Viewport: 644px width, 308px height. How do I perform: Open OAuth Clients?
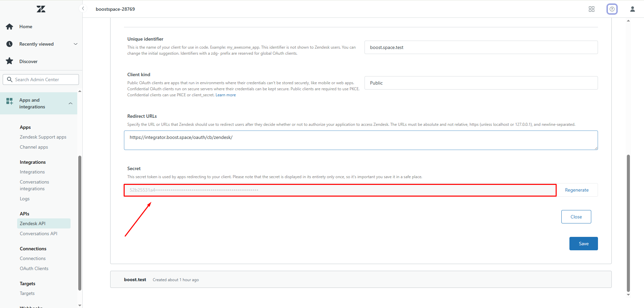(34, 268)
